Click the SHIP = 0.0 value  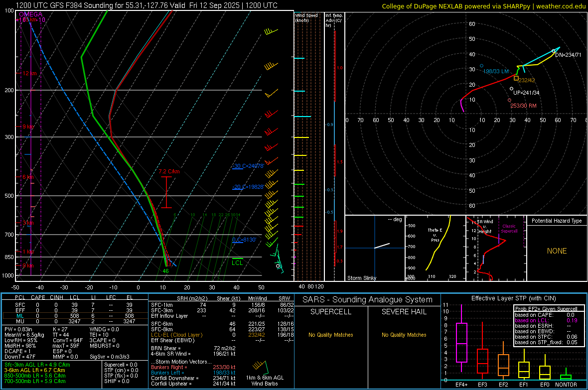tap(117, 381)
